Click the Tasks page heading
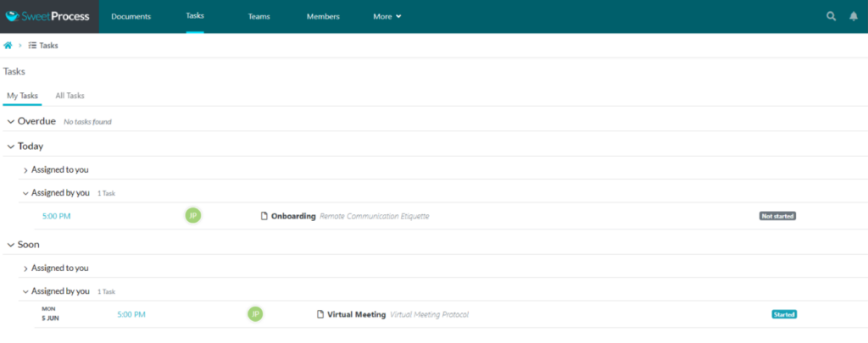868x343 pixels. coord(14,71)
